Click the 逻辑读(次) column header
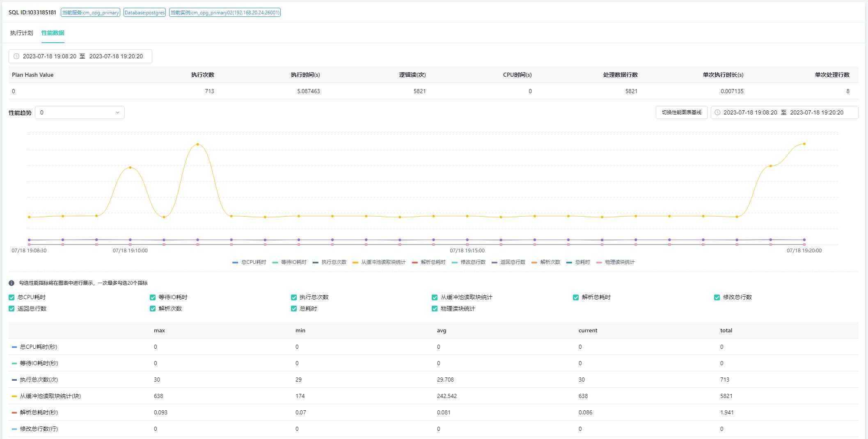This screenshot has width=868, height=439. pos(412,75)
